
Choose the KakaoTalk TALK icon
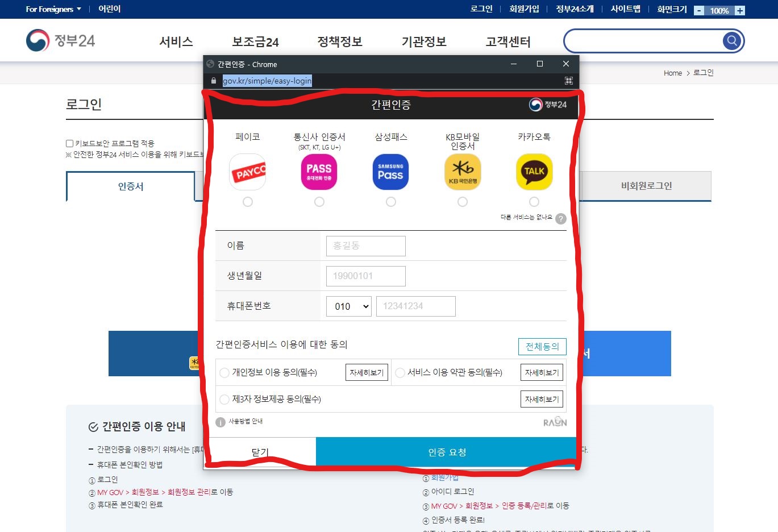pos(534,172)
